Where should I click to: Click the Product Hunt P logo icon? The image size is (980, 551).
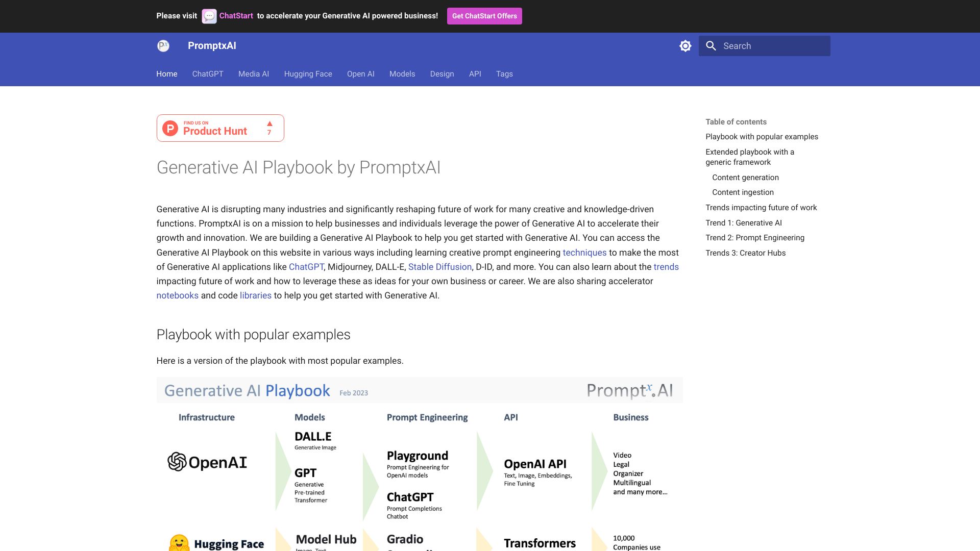pyautogui.click(x=169, y=128)
